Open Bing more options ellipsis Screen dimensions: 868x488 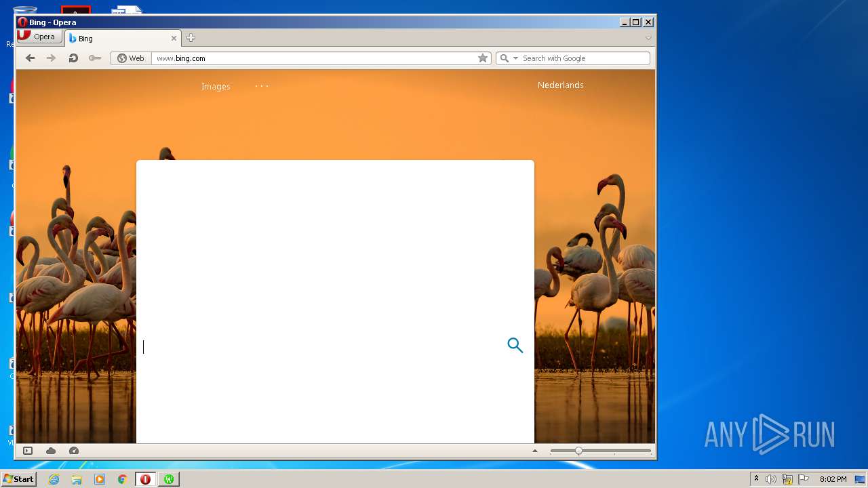tap(262, 86)
